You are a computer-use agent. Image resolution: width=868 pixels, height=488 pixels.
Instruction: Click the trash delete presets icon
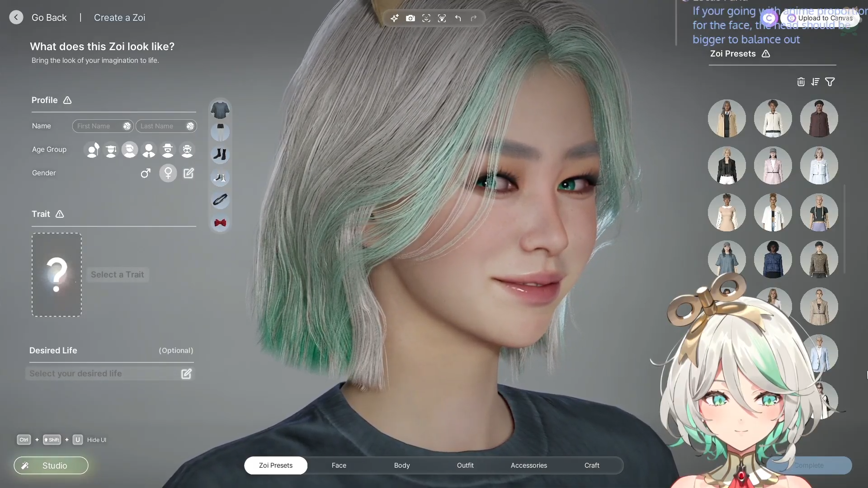coord(801,82)
